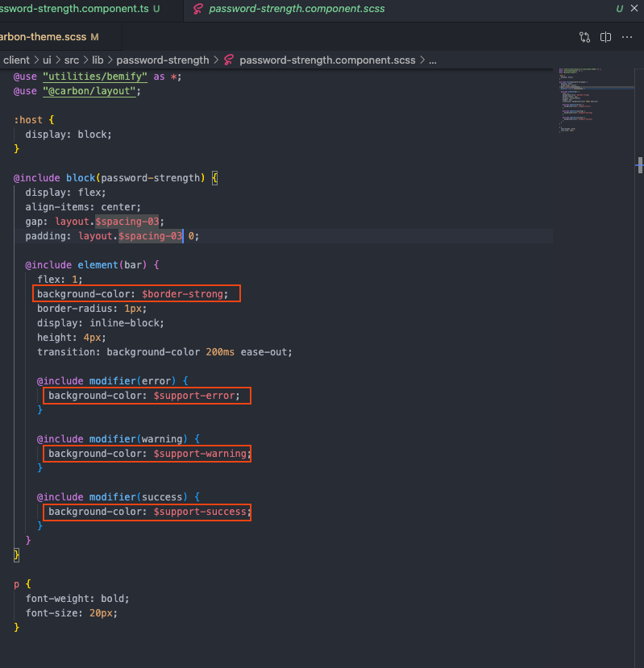Image resolution: width=644 pixels, height=668 pixels.
Task: Click the 'p {' selector line
Action: pyautogui.click(x=22, y=584)
